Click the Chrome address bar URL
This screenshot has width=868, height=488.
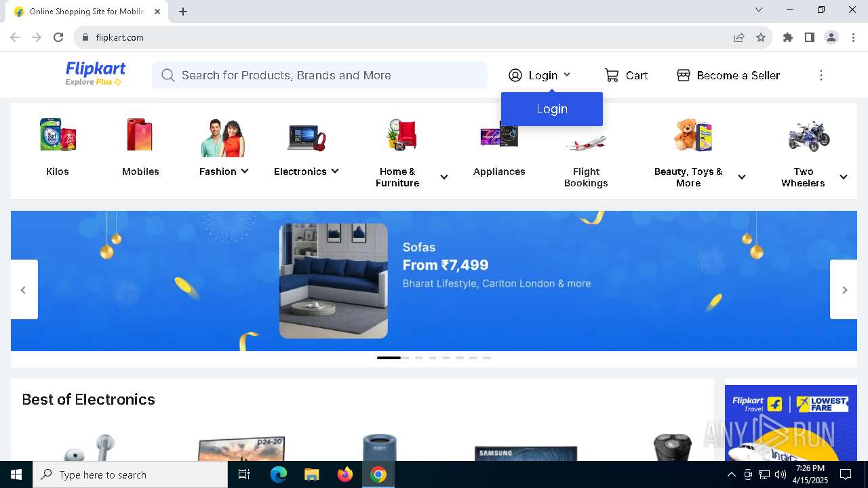pos(120,37)
